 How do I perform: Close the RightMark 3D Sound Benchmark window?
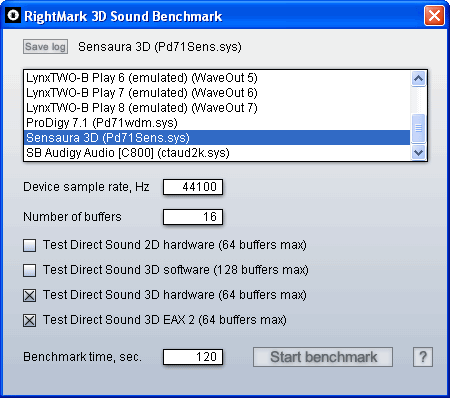434,15
